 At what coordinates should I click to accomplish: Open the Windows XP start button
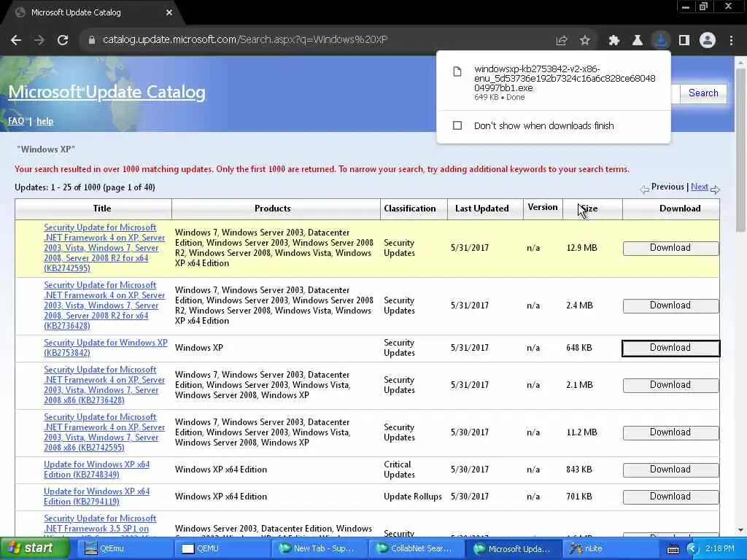pos(35,548)
